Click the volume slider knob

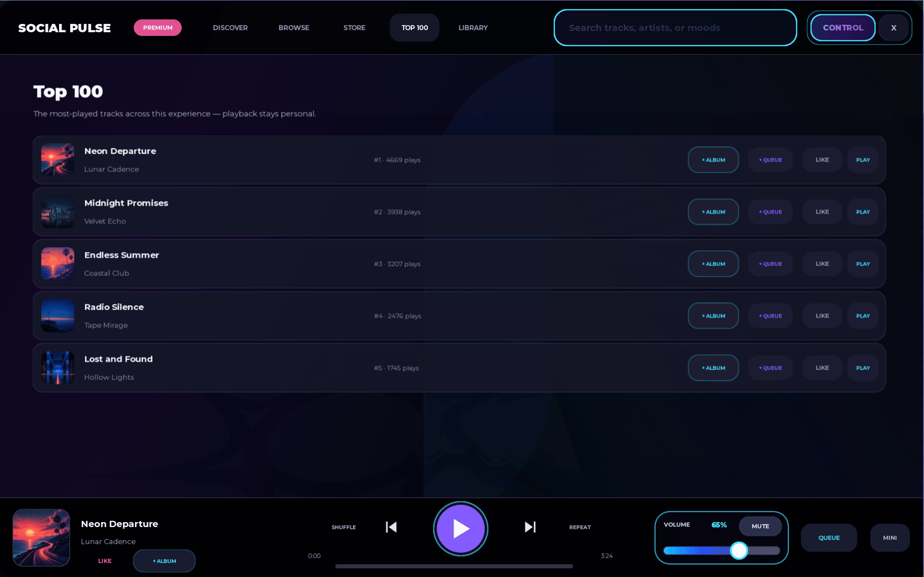pyautogui.click(x=739, y=550)
